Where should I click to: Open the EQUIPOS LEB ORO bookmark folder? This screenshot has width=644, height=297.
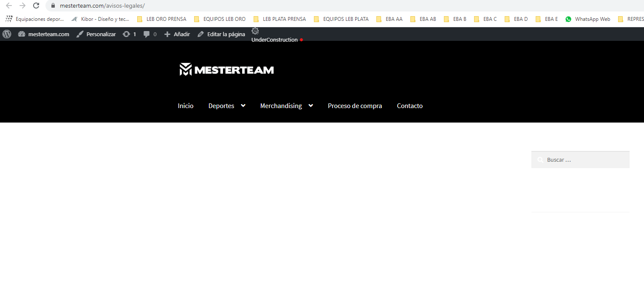[x=220, y=19]
